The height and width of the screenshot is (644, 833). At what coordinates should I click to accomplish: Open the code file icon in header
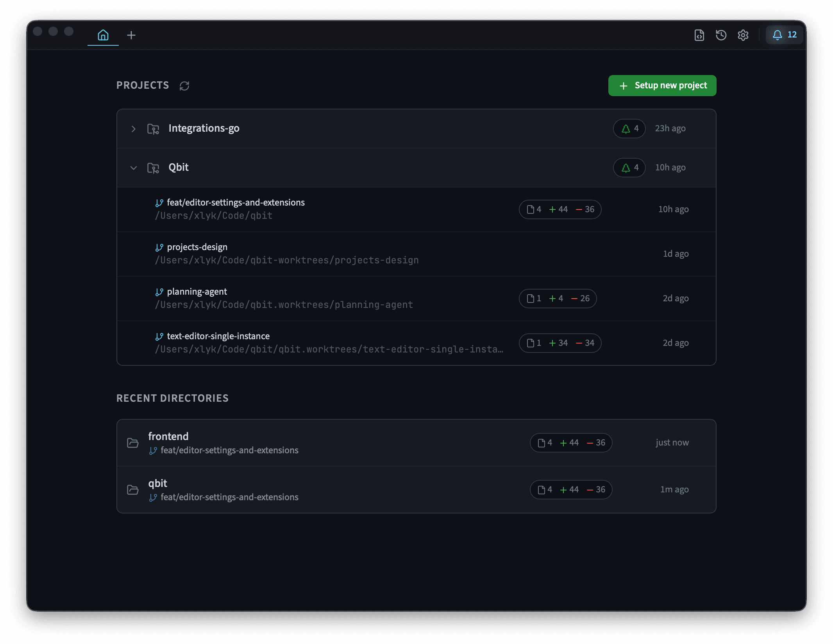click(x=699, y=35)
